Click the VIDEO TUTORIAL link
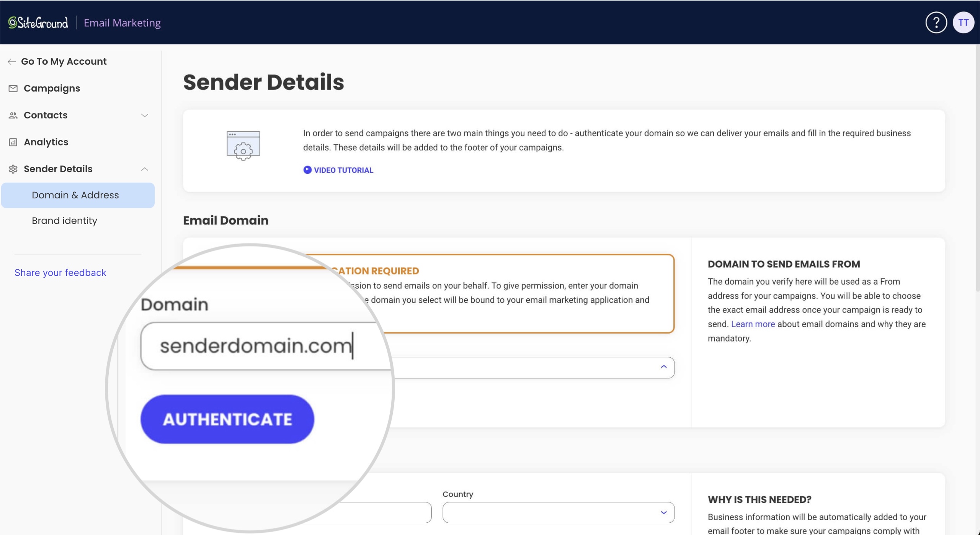This screenshot has width=980, height=535. click(x=338, y=170)
